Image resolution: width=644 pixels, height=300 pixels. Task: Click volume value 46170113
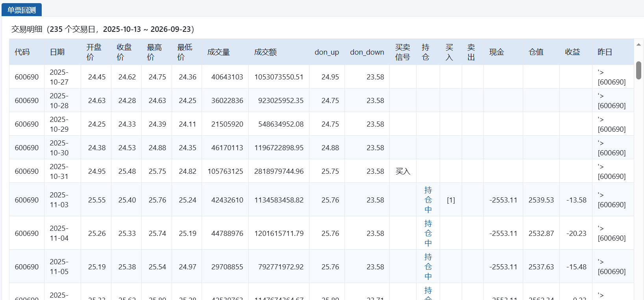point(227,148)
